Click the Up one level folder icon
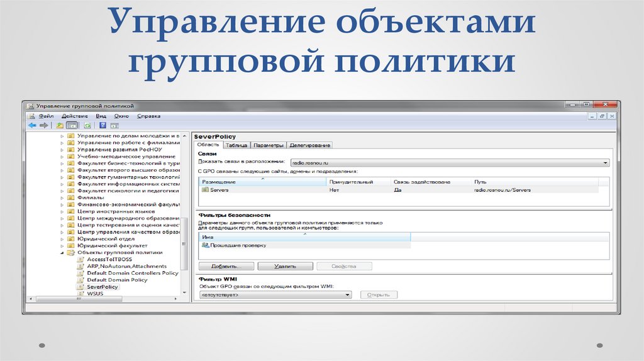Image resolution: width=644 pixels, height=361 pixels. (60, 125)
